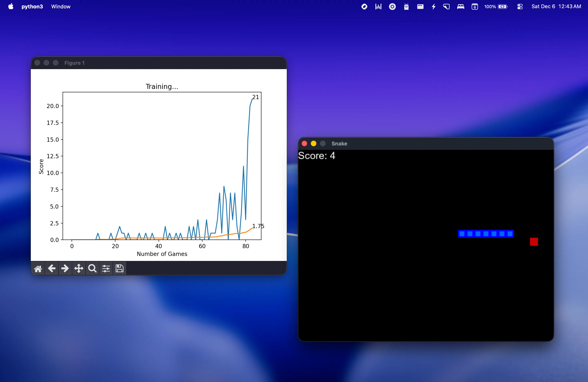Minimize the Snake window with yellow button
Image resolution: width=588 pixels, height=382 pixels.
[x=314, y=144]
